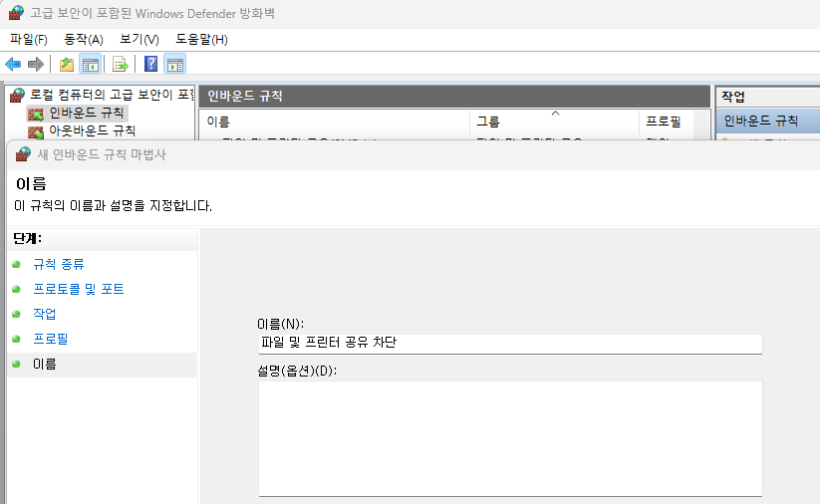Open the 동작(A) menu
820x504 pixels.
(x=83, y=39)
